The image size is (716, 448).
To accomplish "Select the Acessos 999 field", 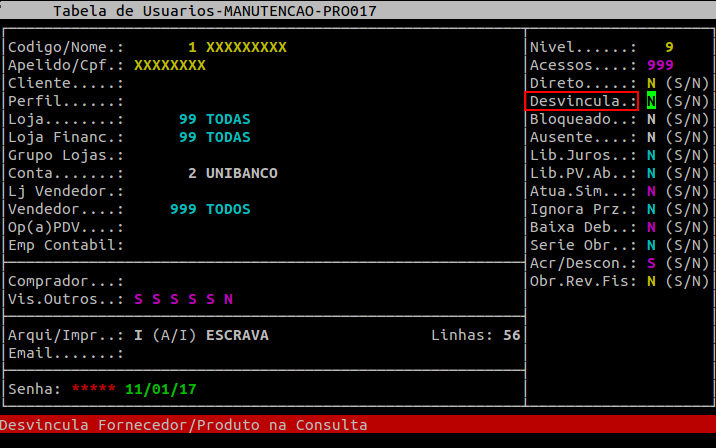I will 660,65.
